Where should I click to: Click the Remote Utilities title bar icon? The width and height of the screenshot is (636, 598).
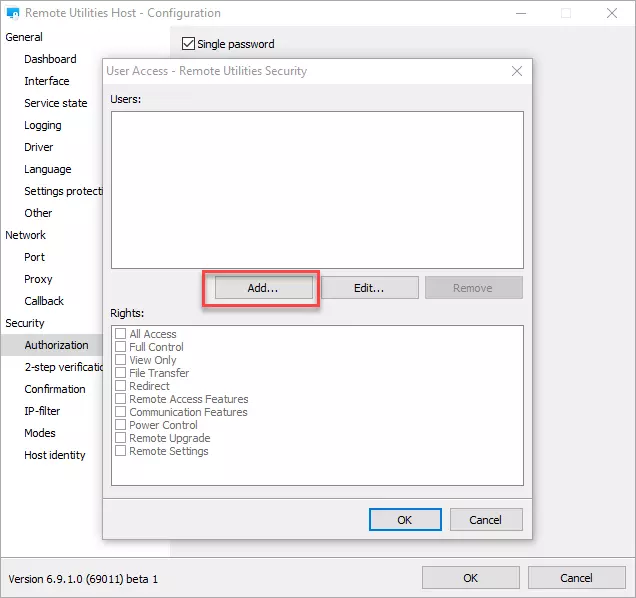tap(13, 14)
